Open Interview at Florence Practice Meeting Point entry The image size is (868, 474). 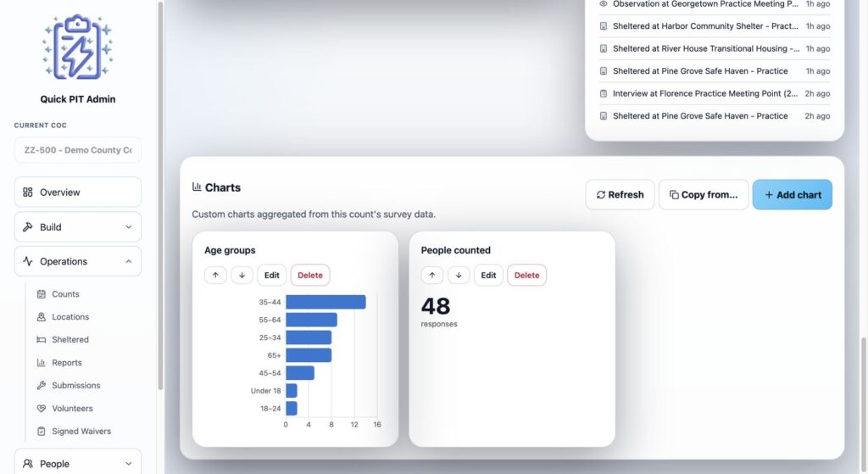[x=714, y=93]
